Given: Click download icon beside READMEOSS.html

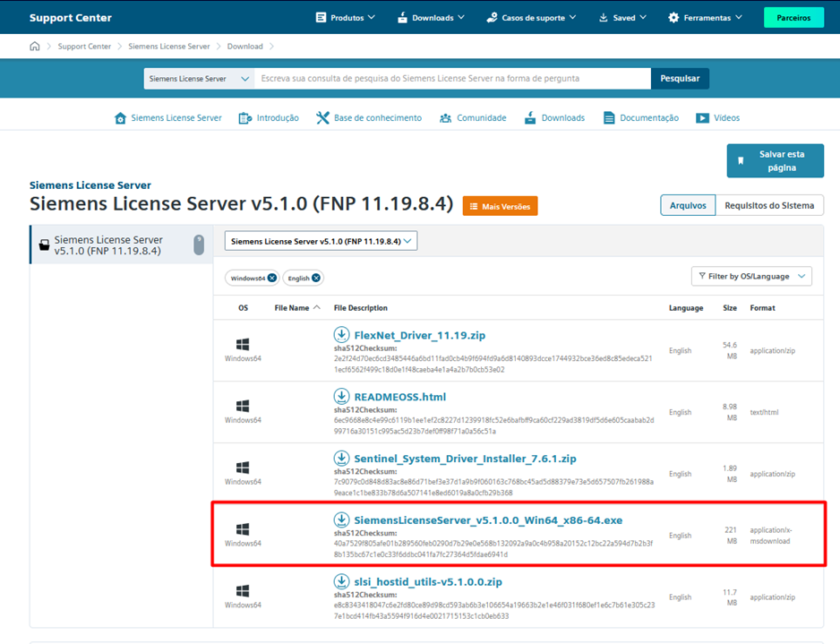Looking at the screenshot, I should click(341, 397).
